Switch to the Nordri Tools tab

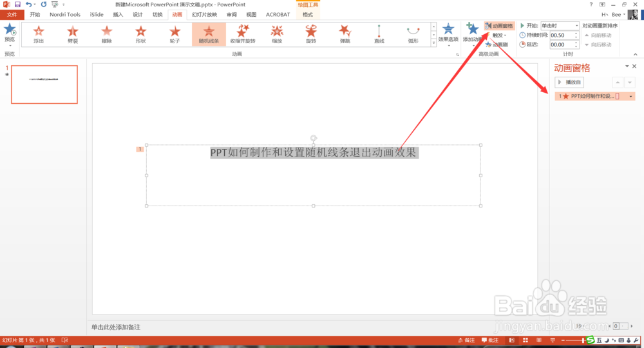click(x=65, y=14)
